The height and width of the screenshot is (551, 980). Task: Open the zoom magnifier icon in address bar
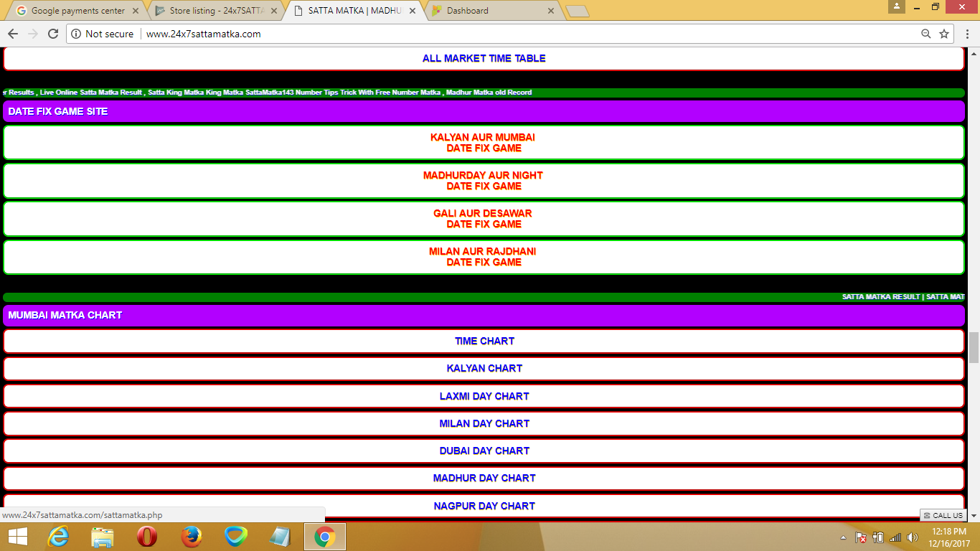coord(926,34)
